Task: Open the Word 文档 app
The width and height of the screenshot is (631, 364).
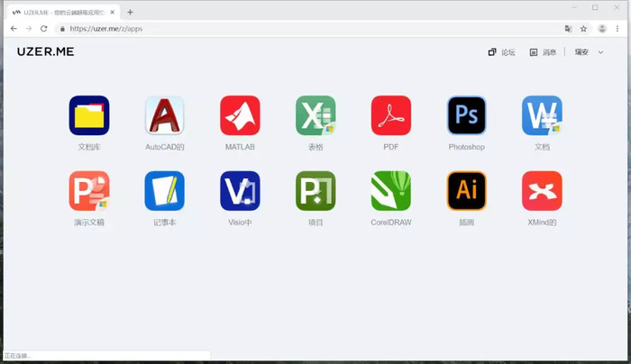Action: (542, 115)
